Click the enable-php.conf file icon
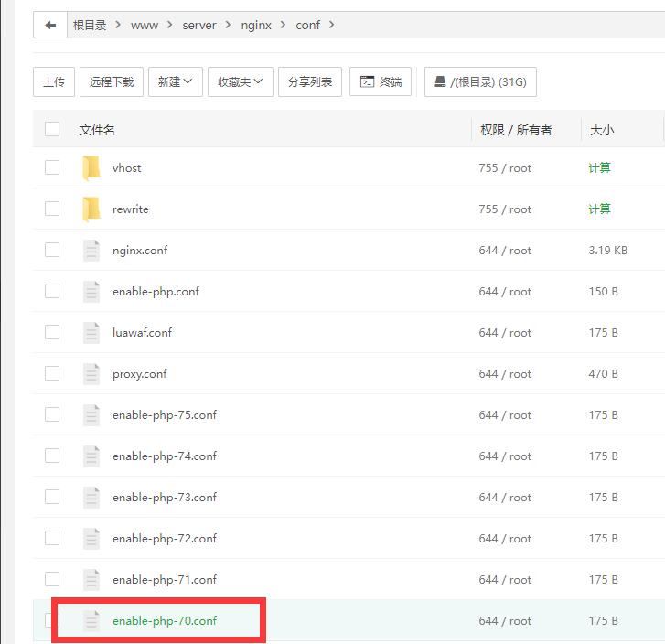Viewport: 665px width, 644px height. [91, 292]
